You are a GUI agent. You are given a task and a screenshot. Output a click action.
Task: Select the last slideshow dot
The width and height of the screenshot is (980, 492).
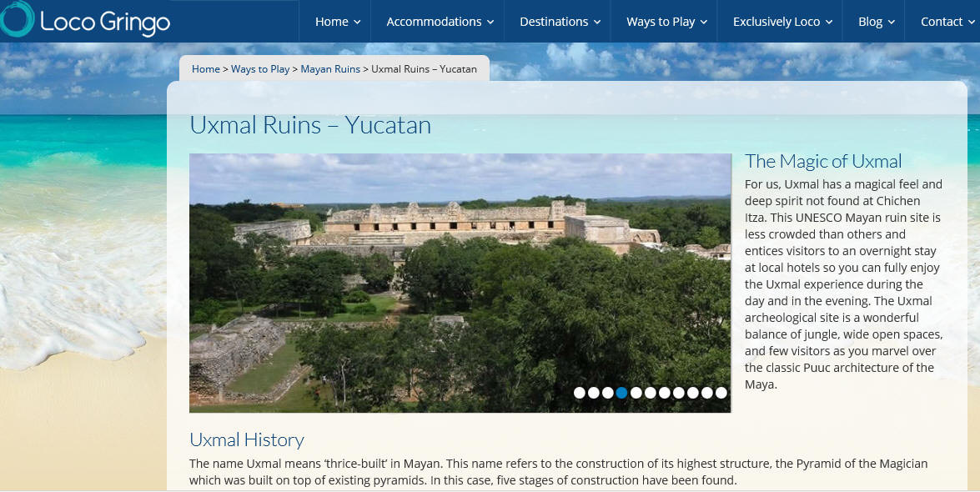(721, 393)
